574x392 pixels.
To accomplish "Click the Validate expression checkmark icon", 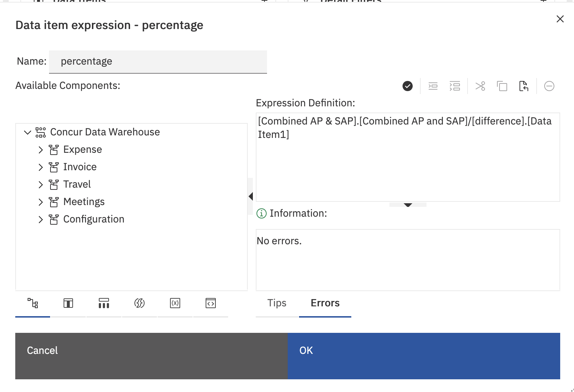I will pyautogui.click(x=408, y=86).
